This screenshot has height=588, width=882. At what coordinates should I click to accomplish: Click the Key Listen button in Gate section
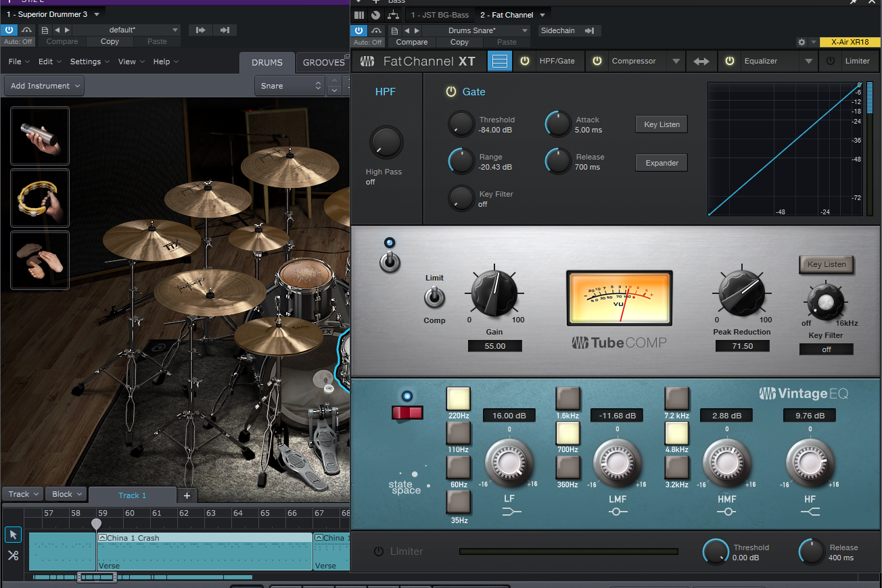[661, 124]
